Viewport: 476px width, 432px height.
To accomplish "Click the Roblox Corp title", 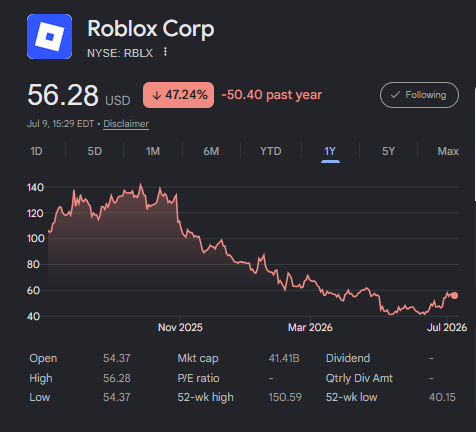I will [x=151, y=29].
